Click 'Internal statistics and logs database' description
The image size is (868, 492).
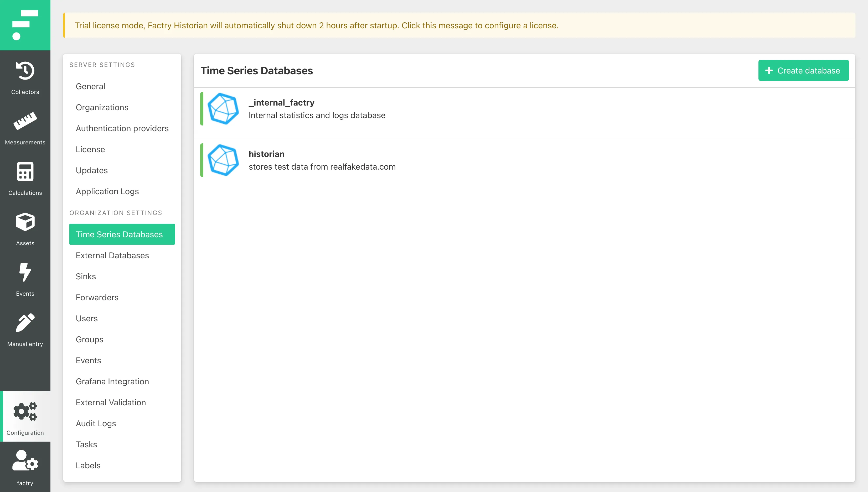pyautogui.click(x=317, y=115)
